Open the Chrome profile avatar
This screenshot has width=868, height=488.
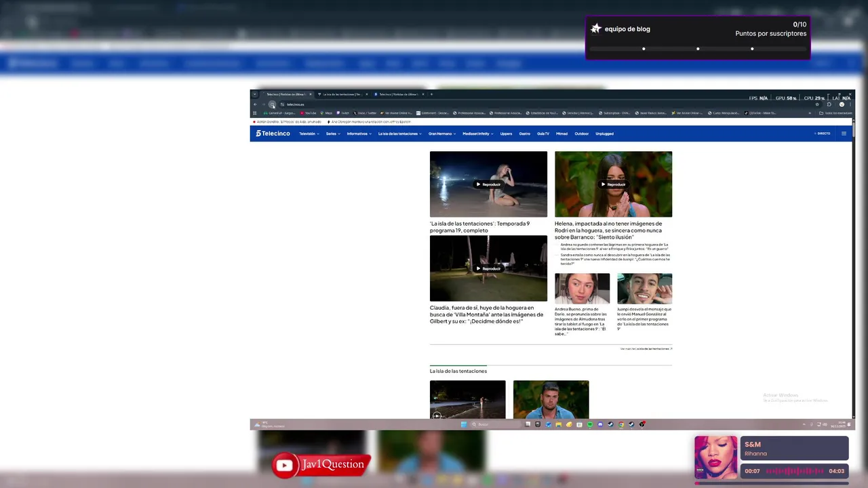842,104
